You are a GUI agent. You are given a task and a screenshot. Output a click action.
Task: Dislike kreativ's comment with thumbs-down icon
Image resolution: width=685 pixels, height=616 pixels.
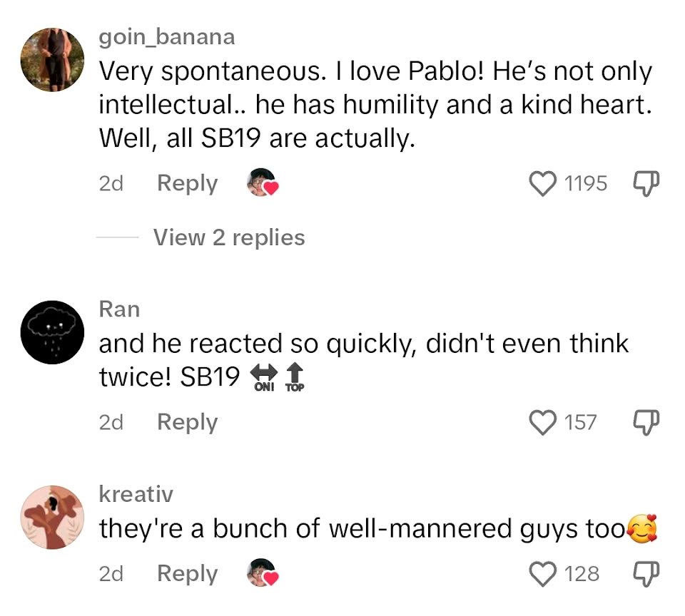coord(646,574)
